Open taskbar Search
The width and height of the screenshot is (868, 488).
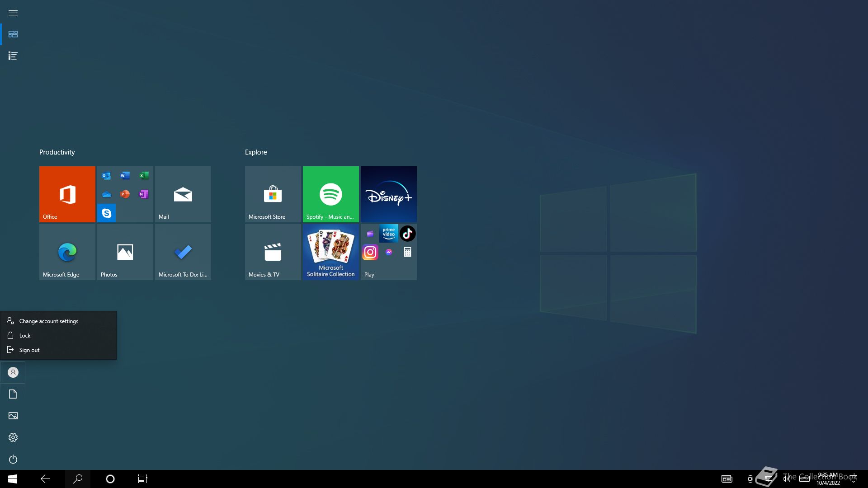78,479
